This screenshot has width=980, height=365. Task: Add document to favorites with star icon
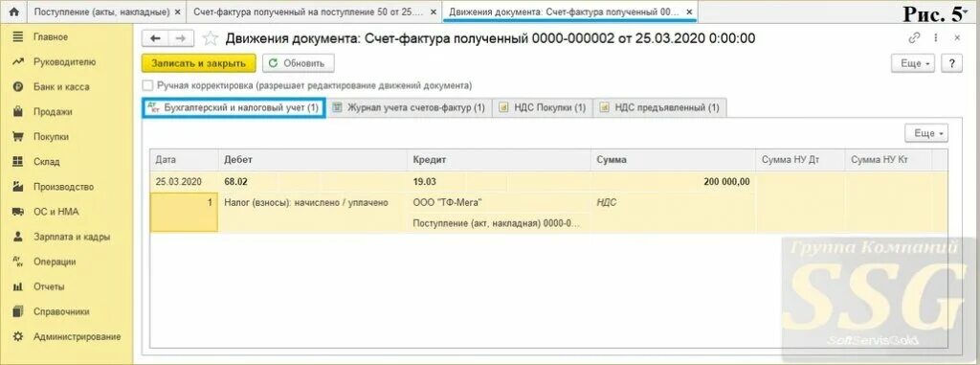[x=211, y=39]
